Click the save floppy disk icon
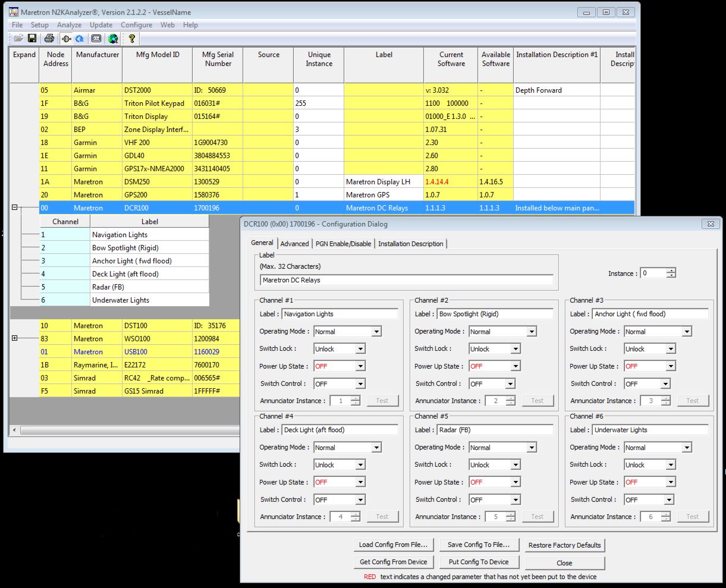The height and width of the screenshot is (588, 726). (x=32, y=39)
